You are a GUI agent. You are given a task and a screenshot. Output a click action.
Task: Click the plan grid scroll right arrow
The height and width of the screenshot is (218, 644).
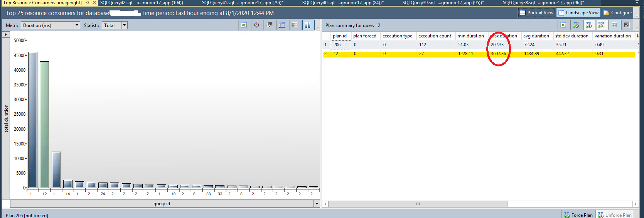[636, 204]
